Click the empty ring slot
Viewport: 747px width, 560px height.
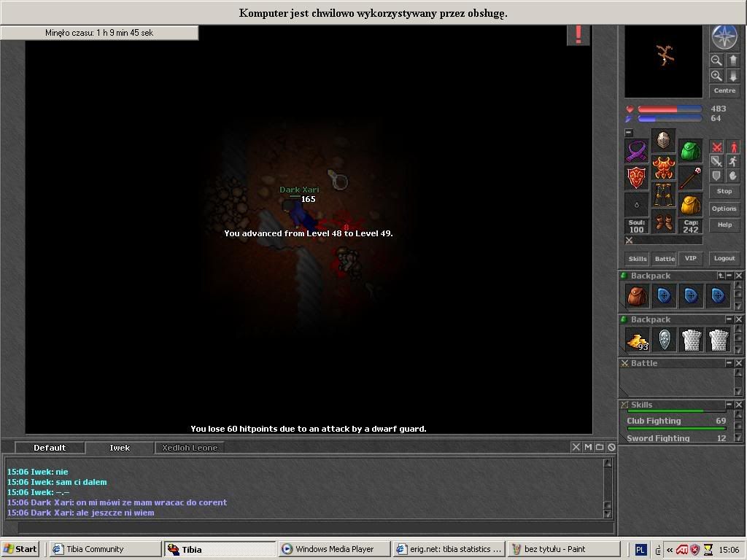click(636, 205)
